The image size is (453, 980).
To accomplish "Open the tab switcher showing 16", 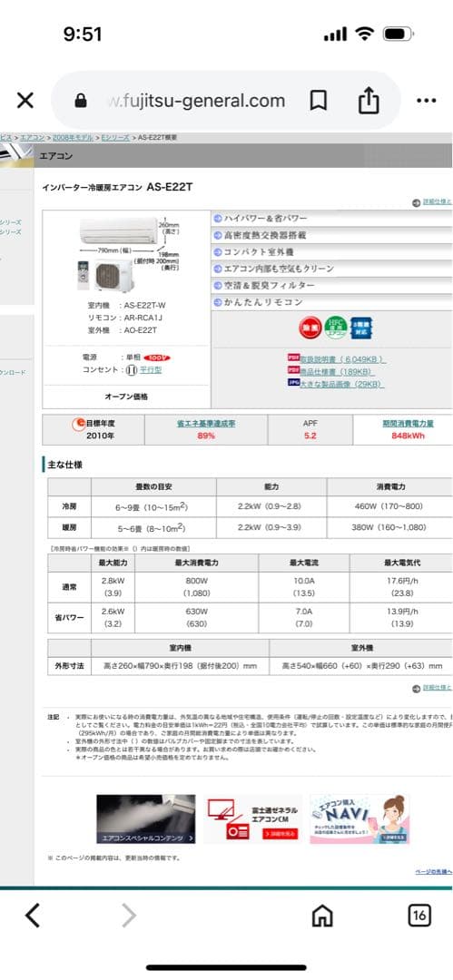I will point(419,916).
